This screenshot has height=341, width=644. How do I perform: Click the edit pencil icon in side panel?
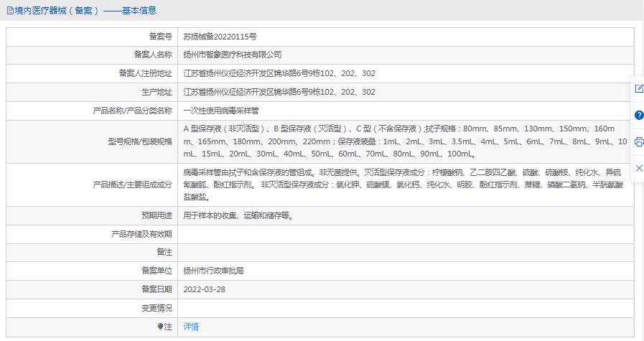(x=639, y=88)
